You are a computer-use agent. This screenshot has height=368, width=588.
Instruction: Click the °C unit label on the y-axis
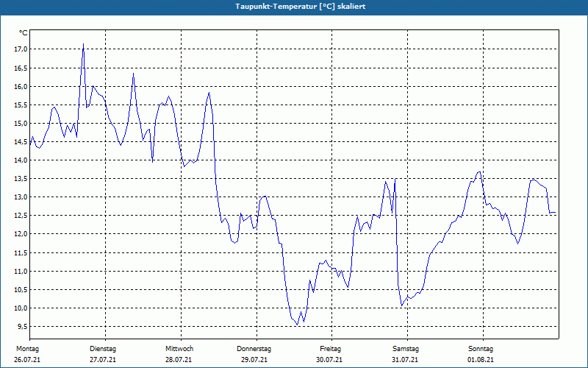(24, 33)
